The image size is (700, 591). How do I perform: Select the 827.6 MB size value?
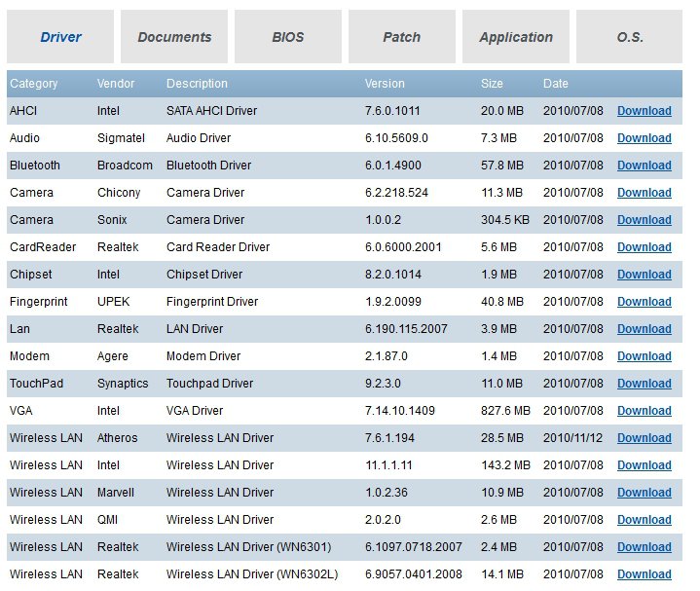pos(505,410)
